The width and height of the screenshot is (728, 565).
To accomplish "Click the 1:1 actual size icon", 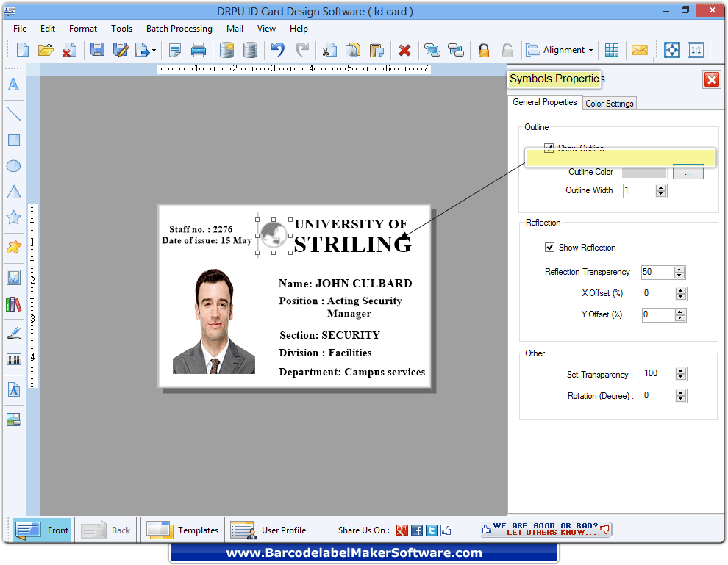I will coord(696,50).
